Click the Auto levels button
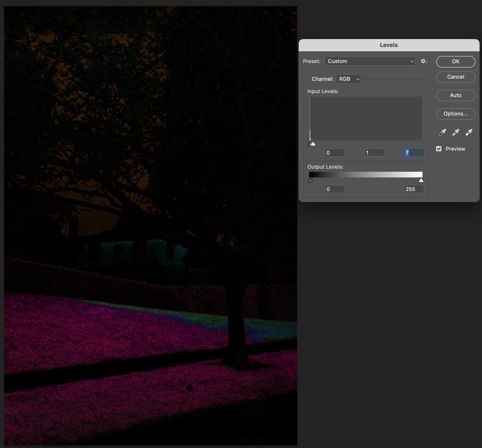Screen dimensions: 482x448 click(x=455, y=95)
